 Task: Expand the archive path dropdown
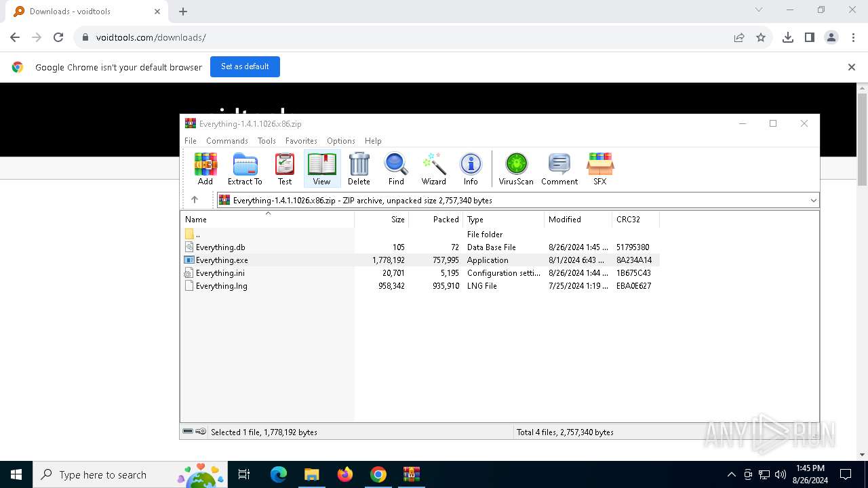pyautogui.click(x=813, y=200)
